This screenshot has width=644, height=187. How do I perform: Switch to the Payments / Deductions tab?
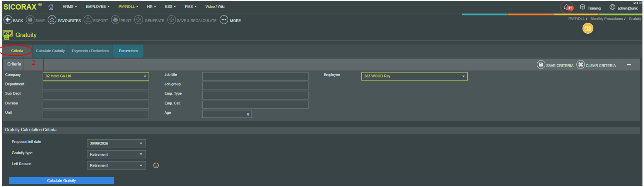[x=91, y=51]
